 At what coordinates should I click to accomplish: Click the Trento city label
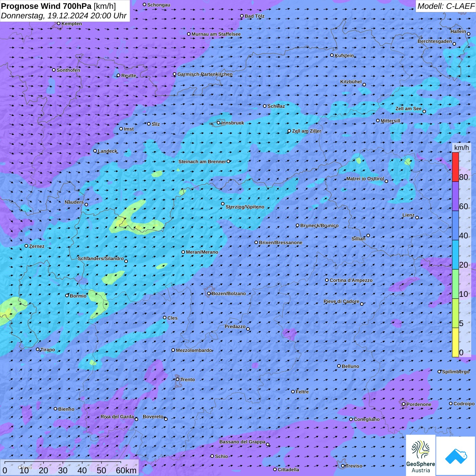coord(188,379)
